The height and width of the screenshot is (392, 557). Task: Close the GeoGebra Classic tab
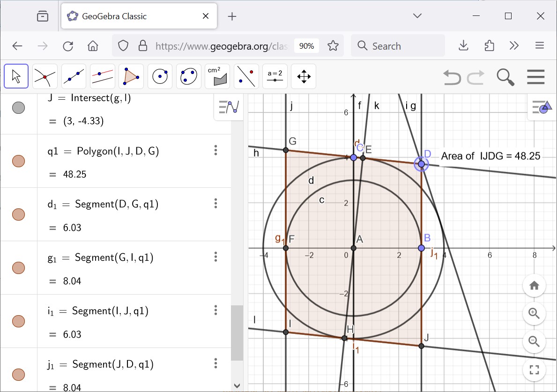pos(206,16)
